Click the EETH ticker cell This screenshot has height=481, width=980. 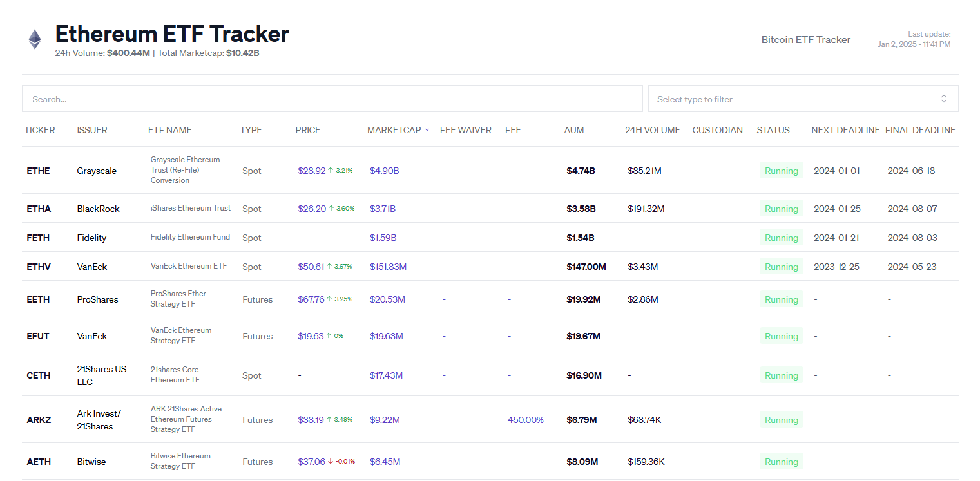click(38, 299)
